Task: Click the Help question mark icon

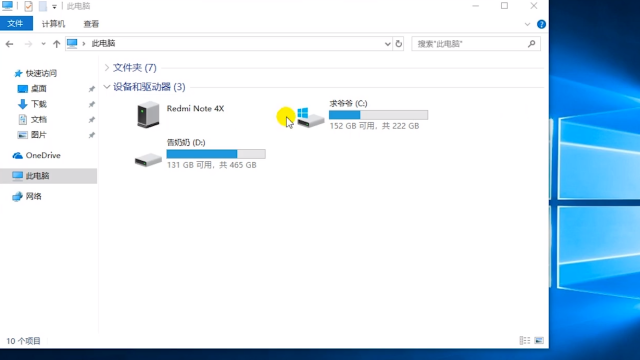Action: (541, 24)
